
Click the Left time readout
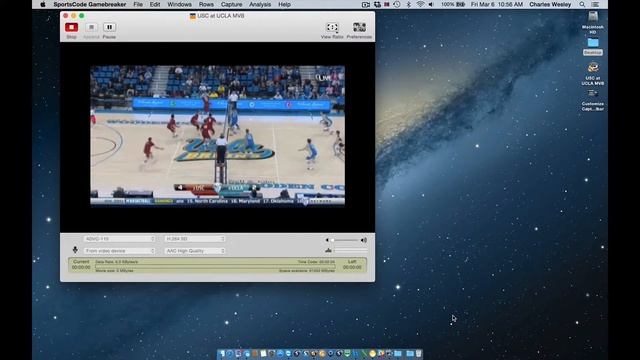click(x=352, y=267)
